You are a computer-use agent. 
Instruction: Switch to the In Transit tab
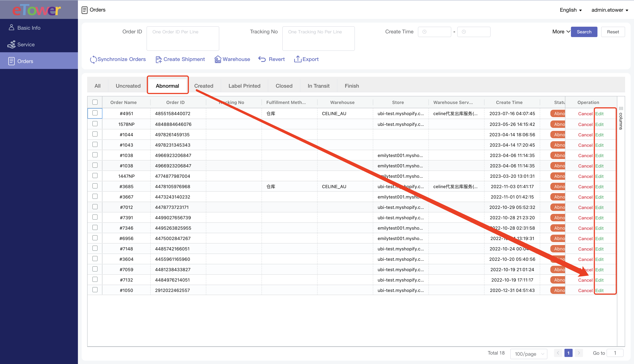tap(318, 86)
